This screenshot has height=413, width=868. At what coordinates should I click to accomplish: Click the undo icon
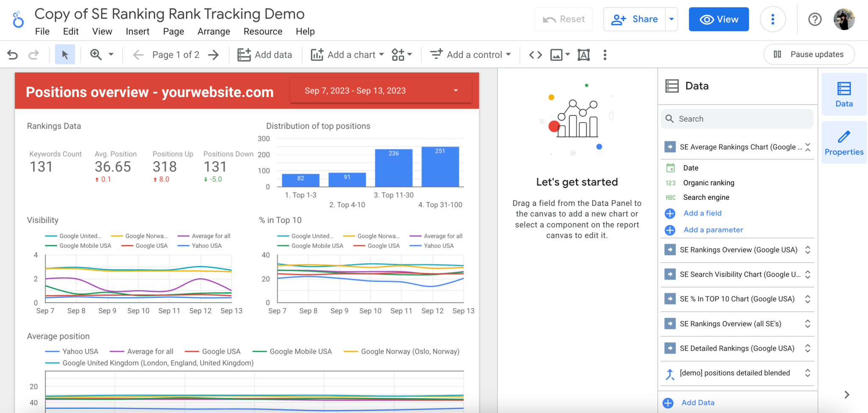pos(13,54)
